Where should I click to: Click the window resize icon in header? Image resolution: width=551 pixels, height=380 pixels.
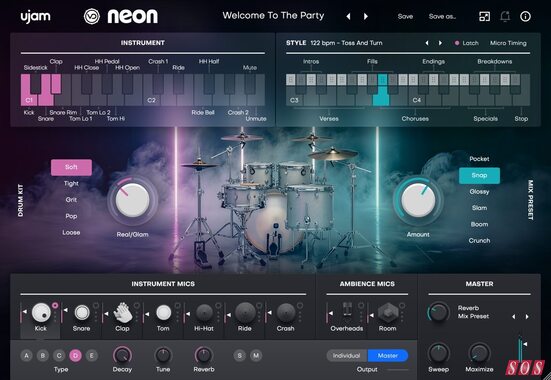(485, 16)
